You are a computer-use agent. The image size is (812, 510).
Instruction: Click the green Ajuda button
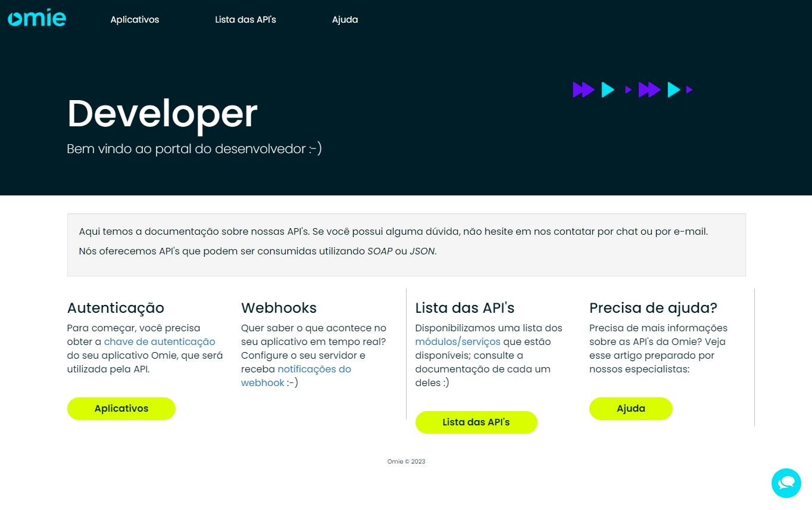point(631,409)
